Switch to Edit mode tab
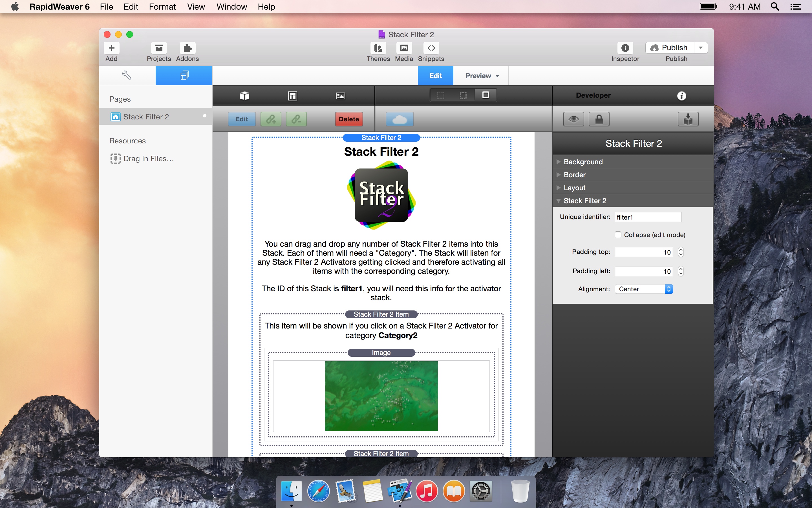Screen dimensions: 812x508 (x=435, y=76)
